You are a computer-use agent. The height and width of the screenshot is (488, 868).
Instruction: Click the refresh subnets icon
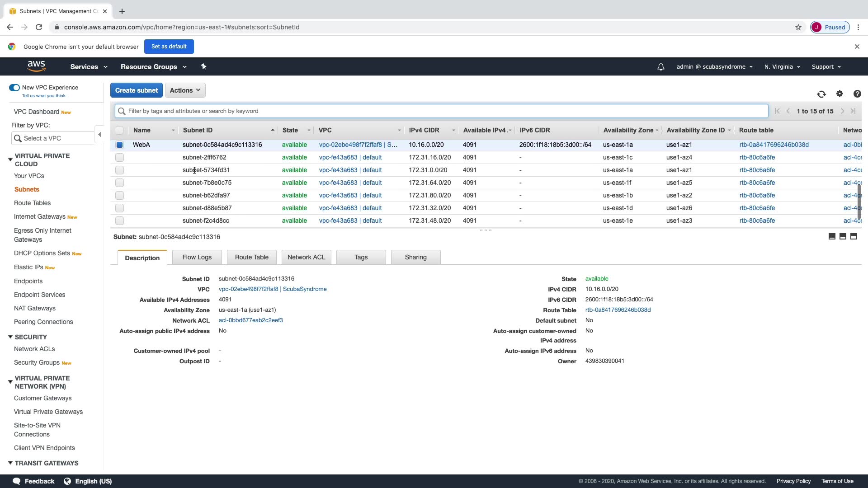pos(821,94)
